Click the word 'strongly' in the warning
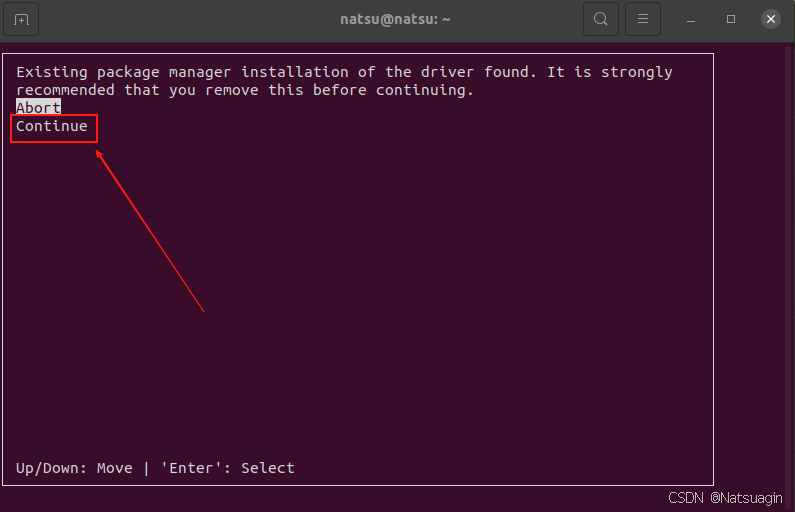 click(x=637, y=72)
